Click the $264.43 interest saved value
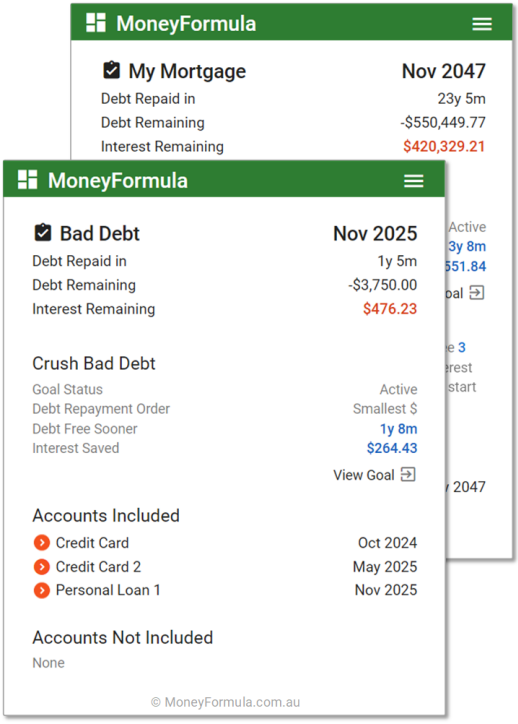This screenshot has width=518, height=724. pos(392,448)
